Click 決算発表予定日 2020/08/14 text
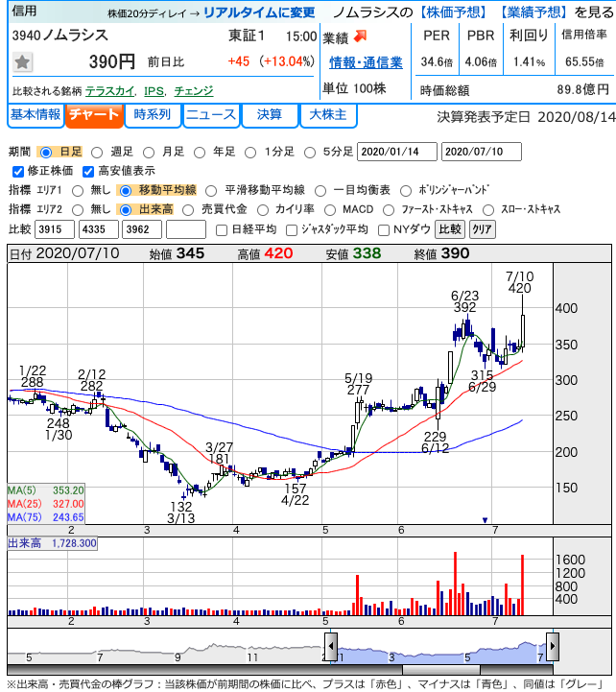Screen dimensions: 616x692 pos(526,117)
